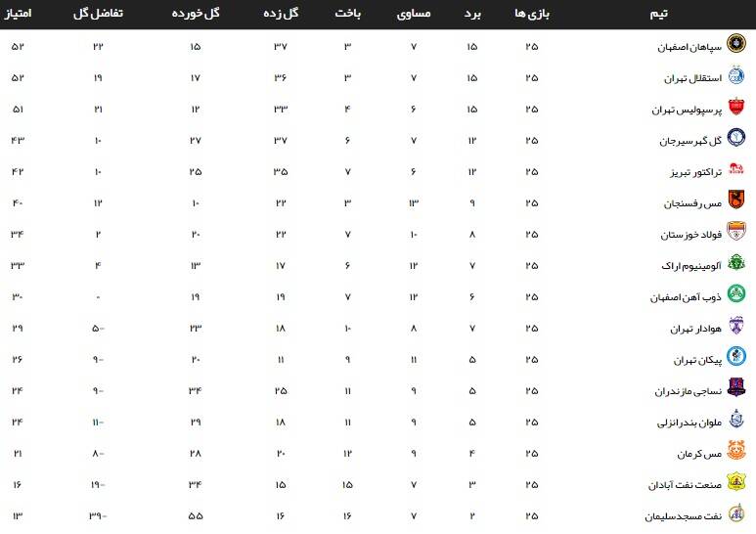Screen dimensions: 756x534
Task: Click the Zob Ahan Isfahan logo
Action: point(736,296)
